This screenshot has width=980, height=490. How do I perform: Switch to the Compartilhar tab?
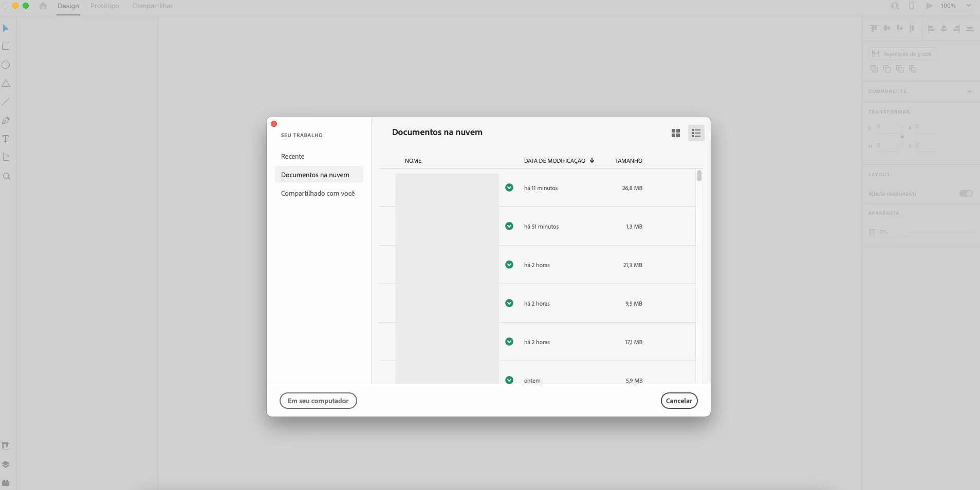(x=152, y=6)
